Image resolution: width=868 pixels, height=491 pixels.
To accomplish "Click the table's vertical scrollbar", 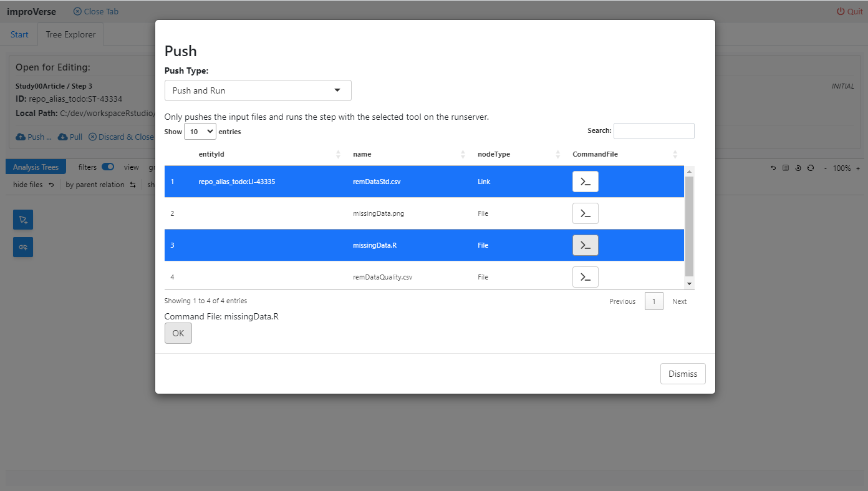I will pyautogui.click(x=689, y=226).
